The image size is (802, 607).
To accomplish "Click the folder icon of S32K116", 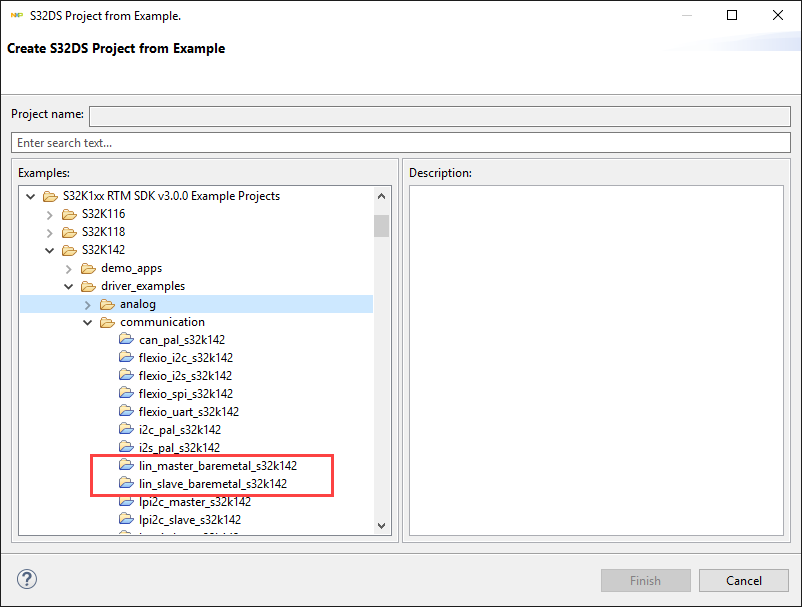I will point(69,214).
